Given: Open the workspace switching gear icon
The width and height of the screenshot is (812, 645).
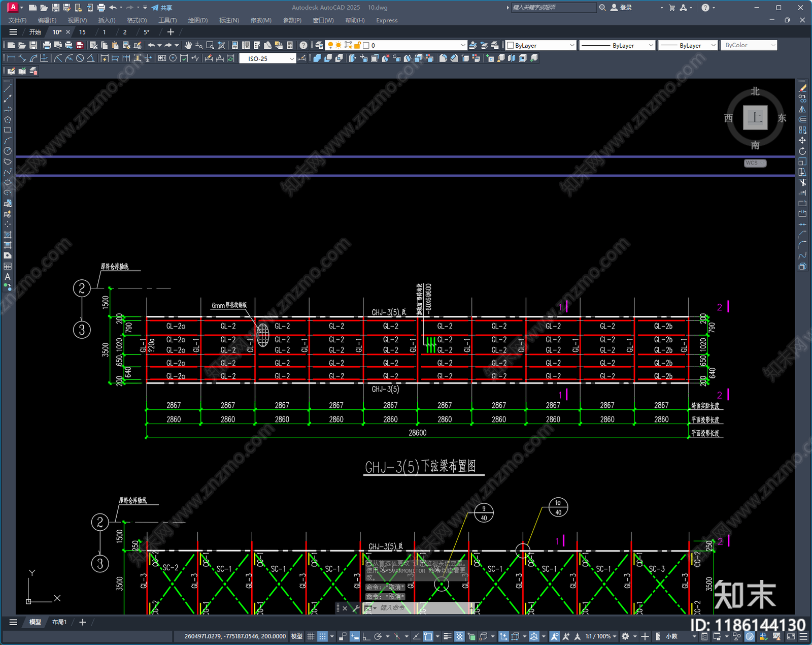Looking at the screenshot, I should [626, 636].
